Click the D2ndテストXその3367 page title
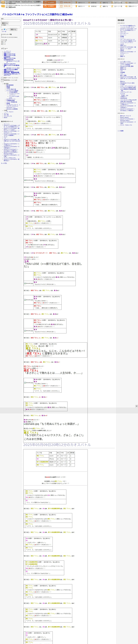Viewport: 138px width, 644px height. [x=48, y=20]
